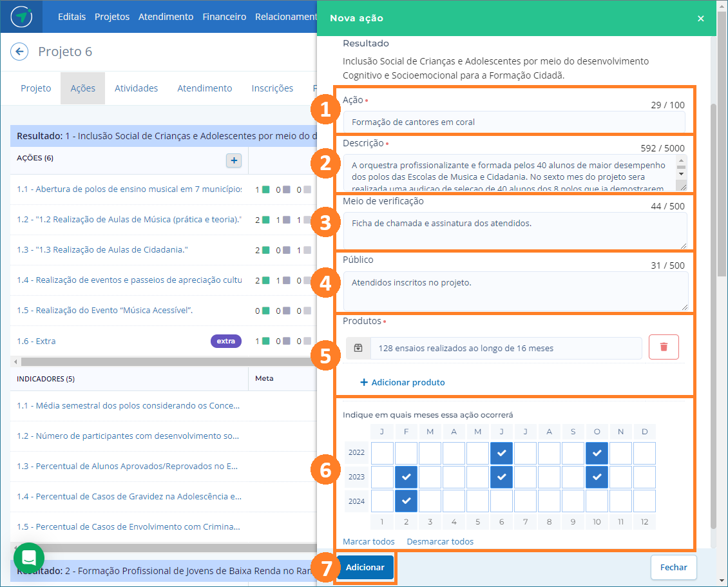The height and width of the screenshot is (587, 728).
Task: Check December 2022 in the month grid
Action: pyautogui.click(x=644, y=453)
